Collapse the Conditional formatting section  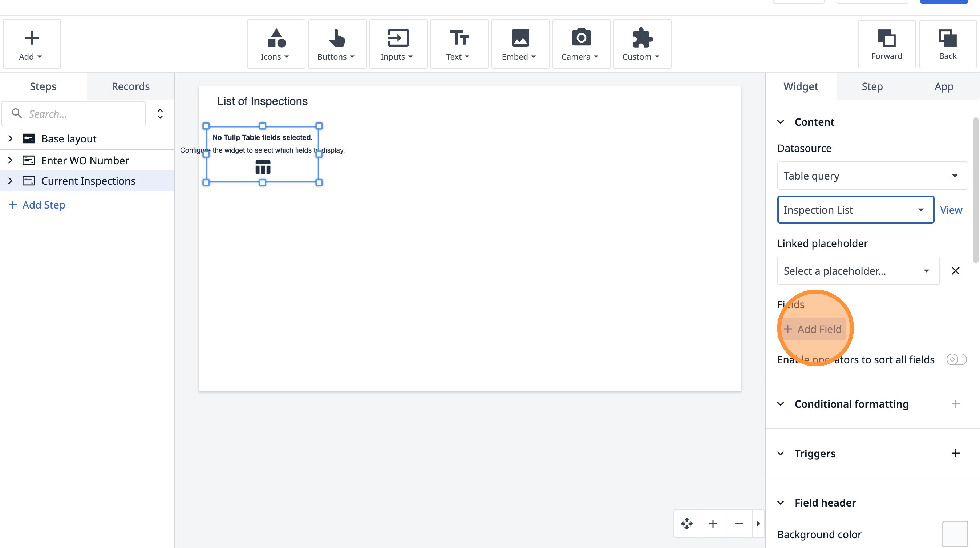pos(781,404)
